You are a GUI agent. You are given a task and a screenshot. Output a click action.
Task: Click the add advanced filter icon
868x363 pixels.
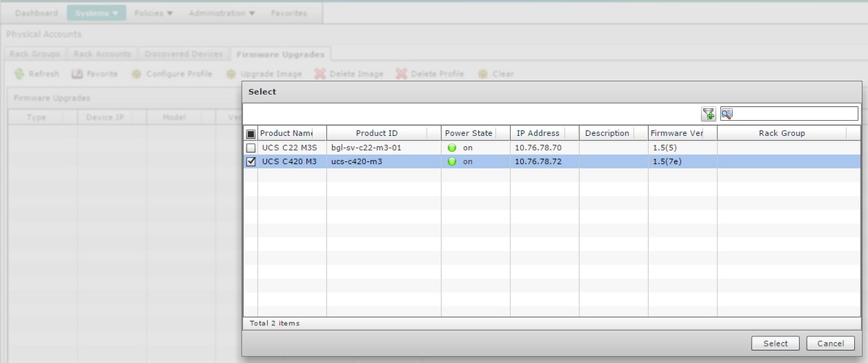tap(708, 114)
